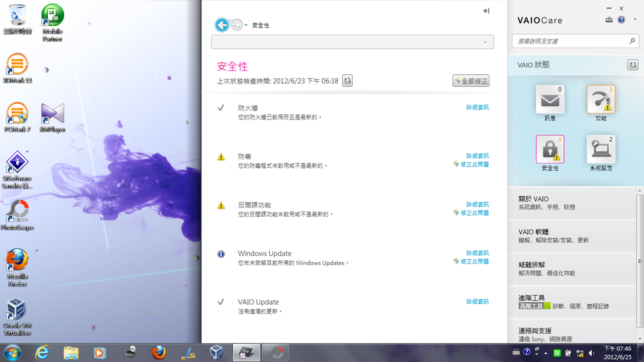Select the 安全性 security lock tile
This screenshot has width=644, height=362.
pos(550,149)
